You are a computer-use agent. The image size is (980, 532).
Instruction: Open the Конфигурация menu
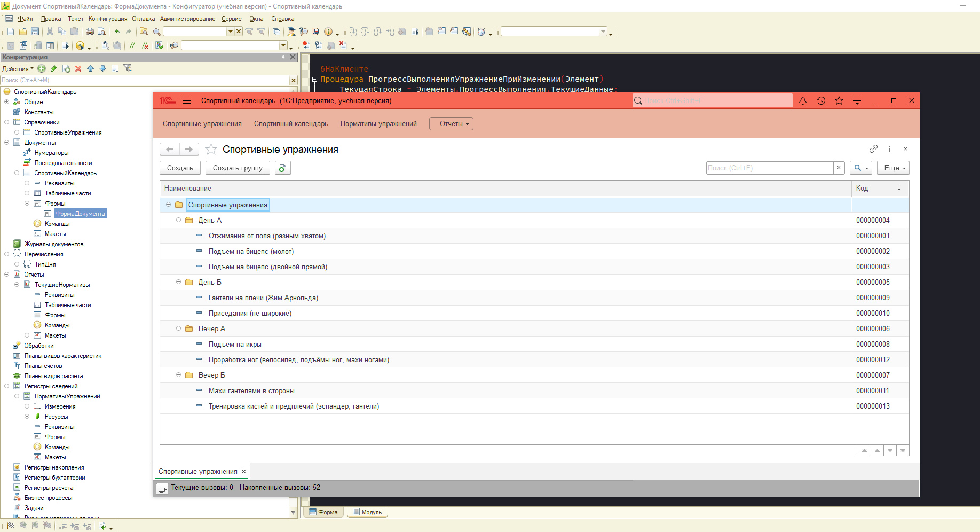coord(108,19)
